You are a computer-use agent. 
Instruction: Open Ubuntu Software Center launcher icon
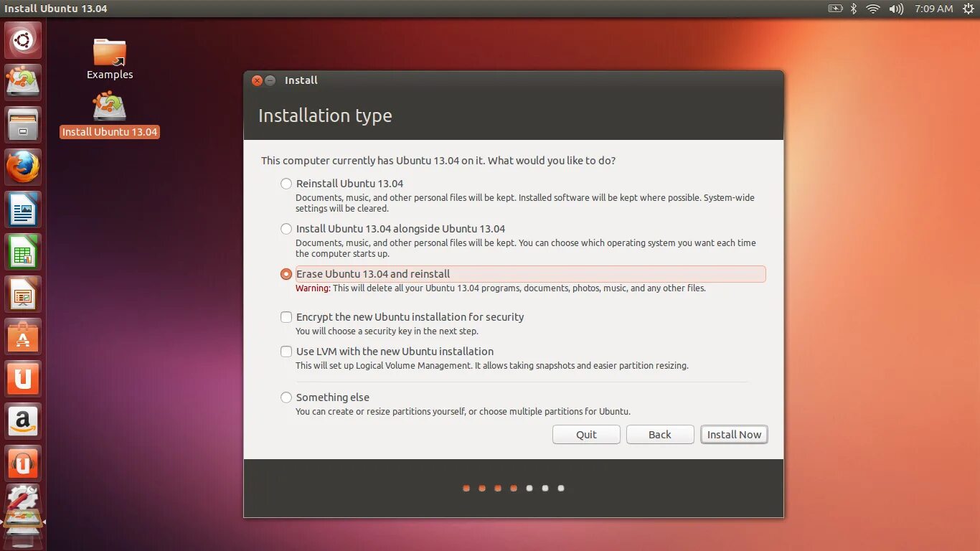23,336
